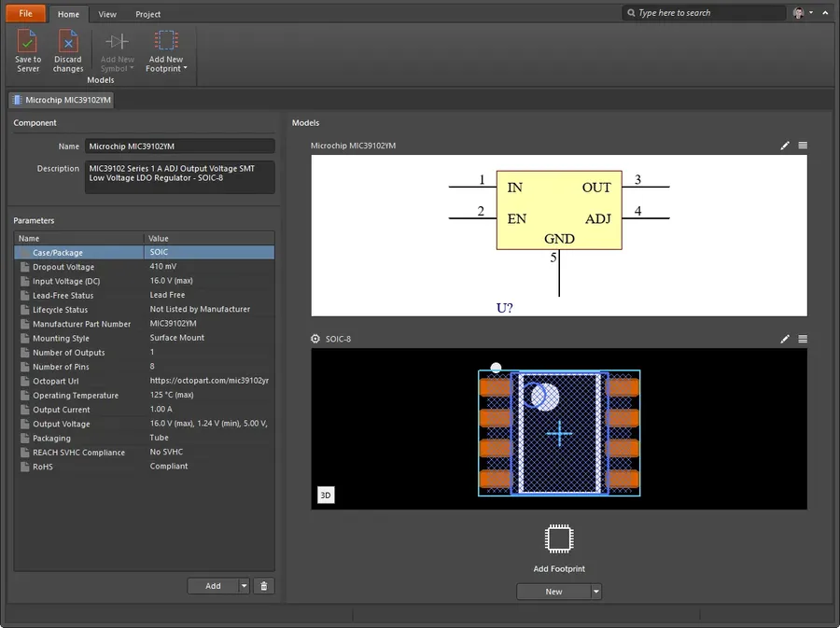Select the Number of Outputs parameter name
Image resolution: width=840 pixels, height=628 pixels.
click(x=68, y=353)
